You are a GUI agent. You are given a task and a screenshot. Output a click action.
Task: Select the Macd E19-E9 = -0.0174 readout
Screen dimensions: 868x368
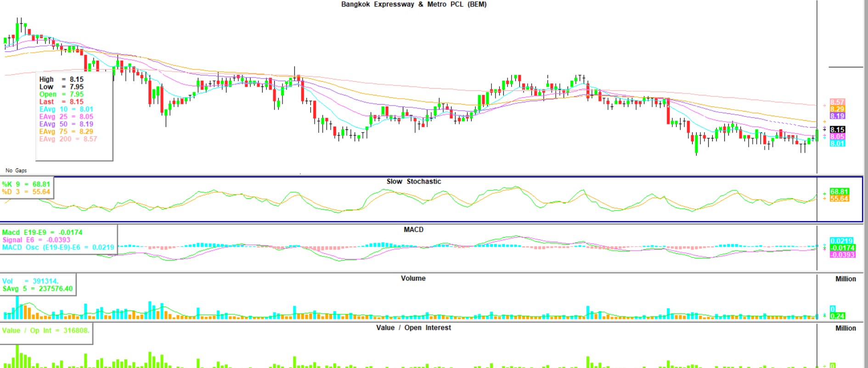point(42,233)
